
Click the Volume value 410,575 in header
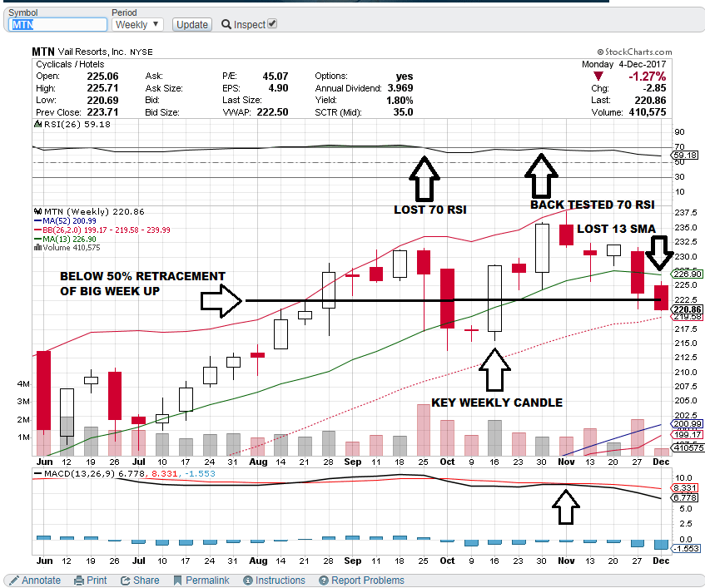[648, 111]
